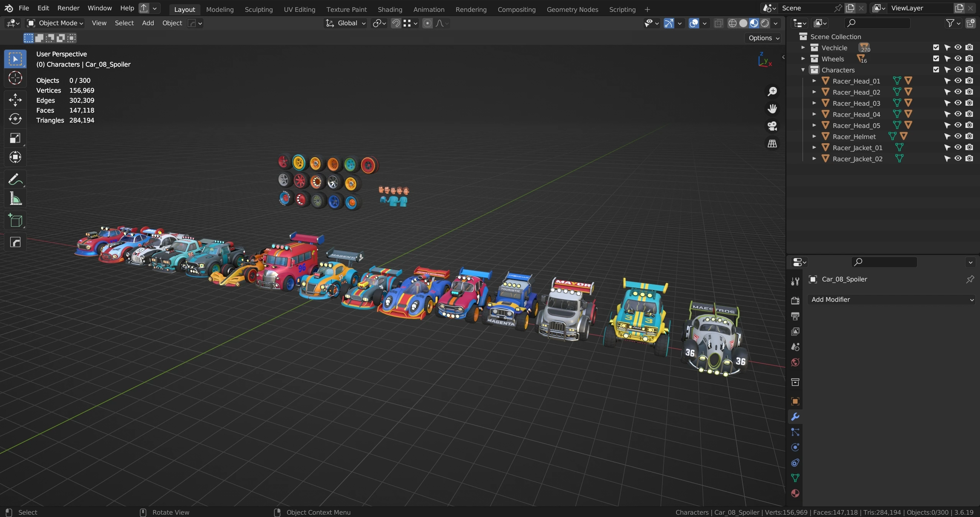Switch to orthographic grid view icon

(772, 144)
